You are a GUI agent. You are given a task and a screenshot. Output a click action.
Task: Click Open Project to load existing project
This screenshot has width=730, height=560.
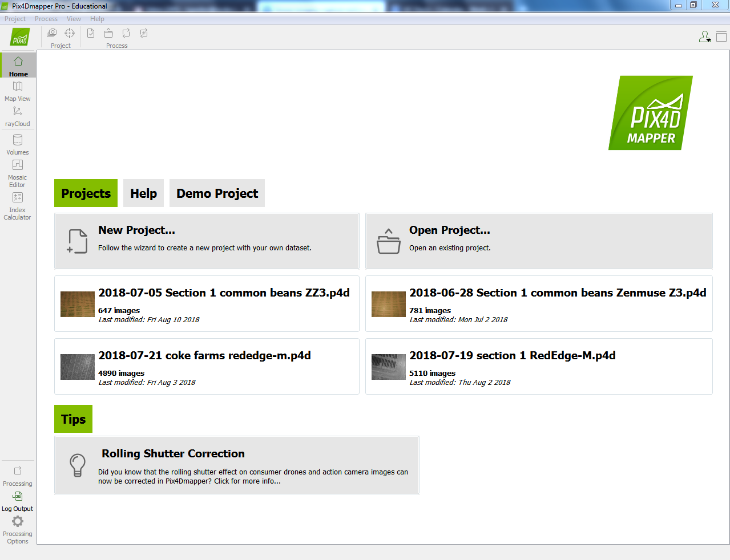point(539,241)
